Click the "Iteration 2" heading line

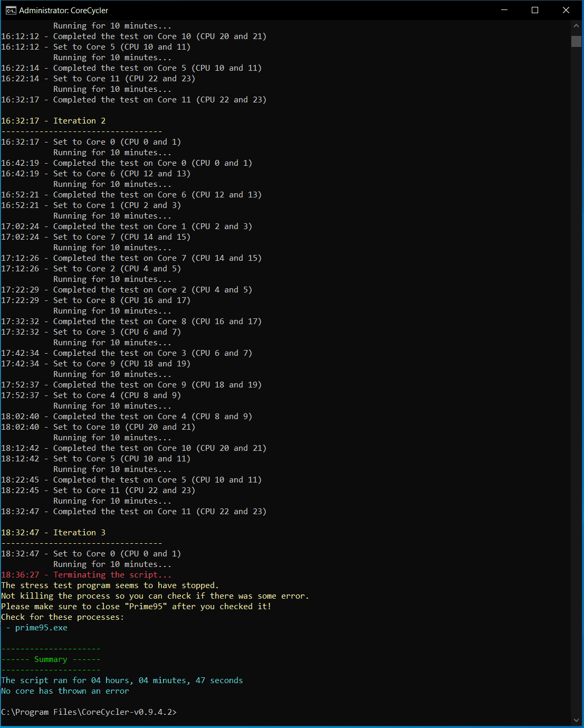(53, 121)
